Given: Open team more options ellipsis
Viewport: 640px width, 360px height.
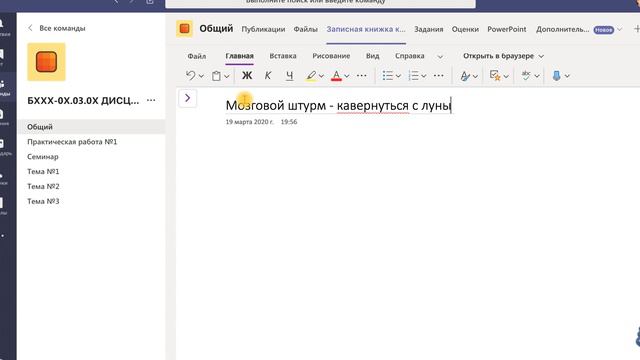Looking at the screenshot, I should point(151,100).
